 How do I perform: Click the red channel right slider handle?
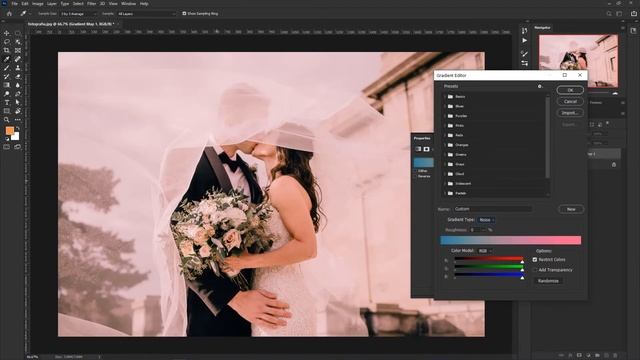(x=522, y=262)
